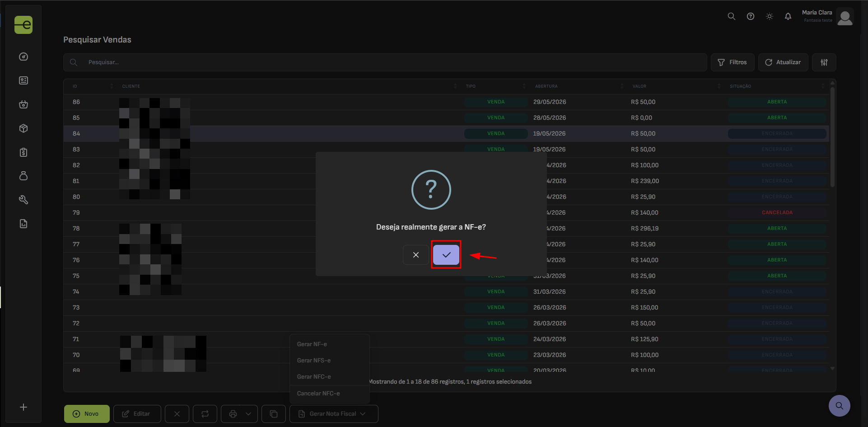Click the green app logo
This screenshot has width=868, height=427.
pos(23,25)
